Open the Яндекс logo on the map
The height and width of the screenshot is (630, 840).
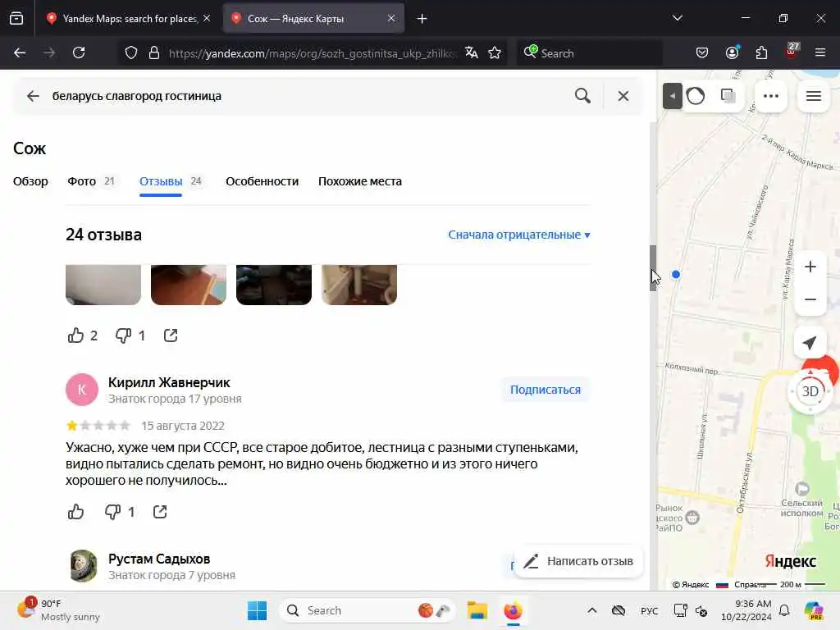tap(790, 561)
